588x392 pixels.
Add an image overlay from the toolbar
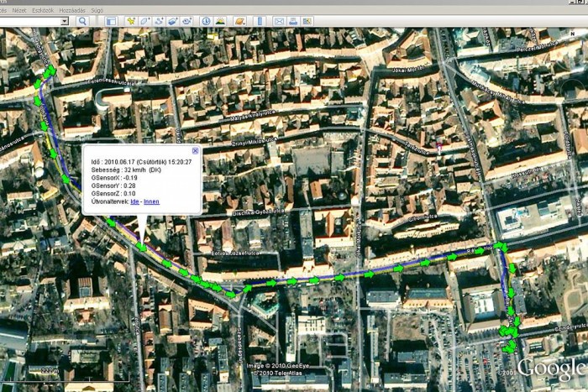click(x=173, y=20)
